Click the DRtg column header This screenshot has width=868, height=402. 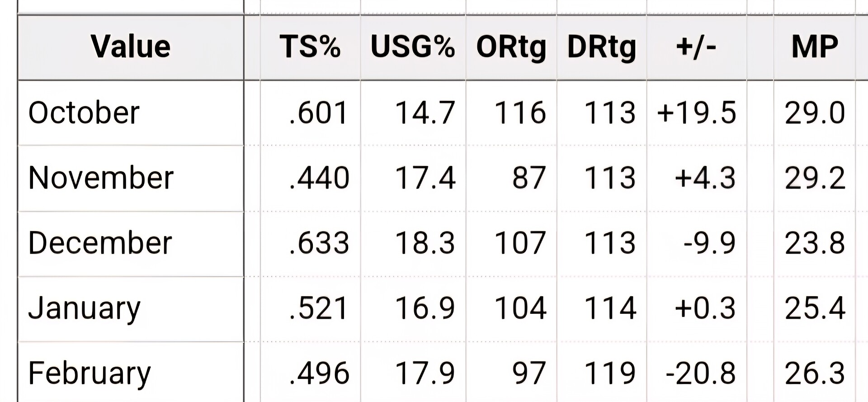[x=602, y=47]
